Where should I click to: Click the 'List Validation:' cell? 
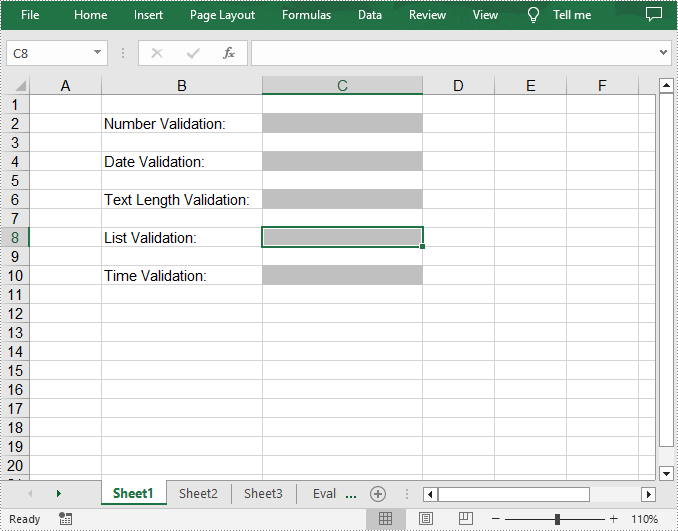click(182, 237)
